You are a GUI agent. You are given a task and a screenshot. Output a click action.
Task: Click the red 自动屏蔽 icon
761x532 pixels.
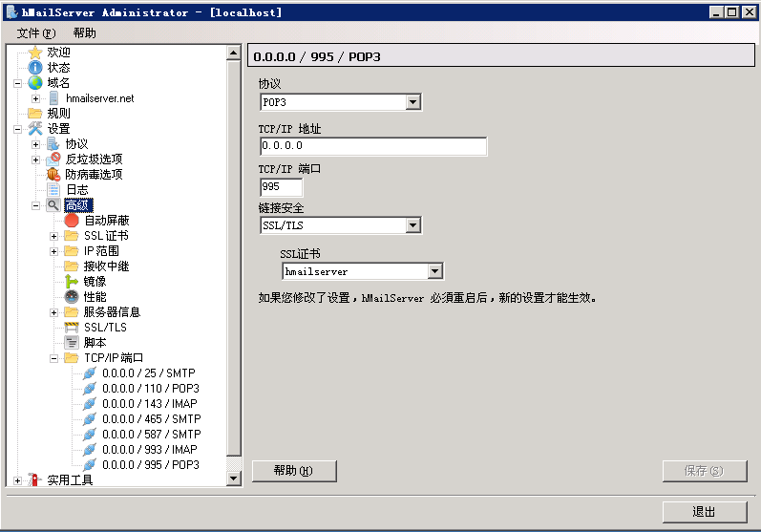pyautogui.click(x=72, y=220)
